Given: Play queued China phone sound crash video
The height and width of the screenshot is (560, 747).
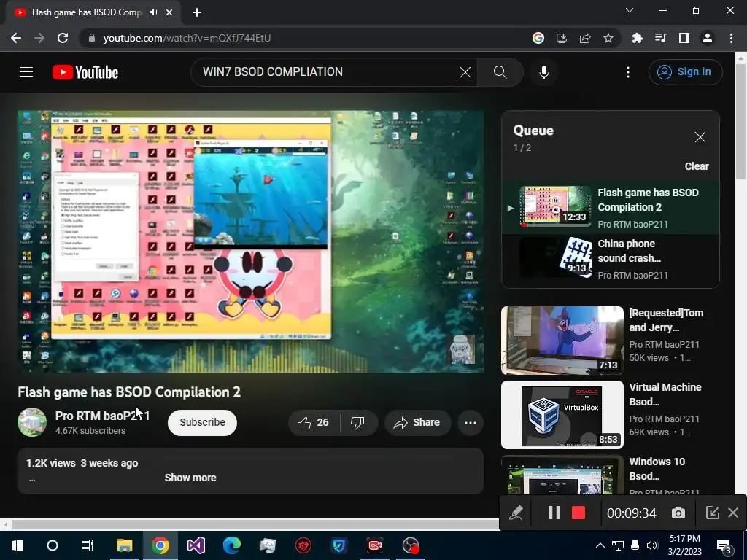Looking at the screenshot, I should [x=611, y=258].
